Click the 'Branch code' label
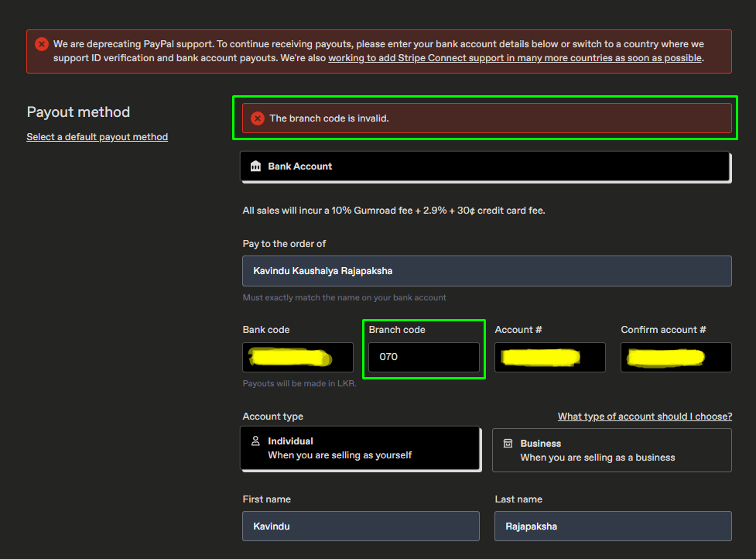Image resolution: width=756 pixels, height=559 pixels. (x=397, y=329)
